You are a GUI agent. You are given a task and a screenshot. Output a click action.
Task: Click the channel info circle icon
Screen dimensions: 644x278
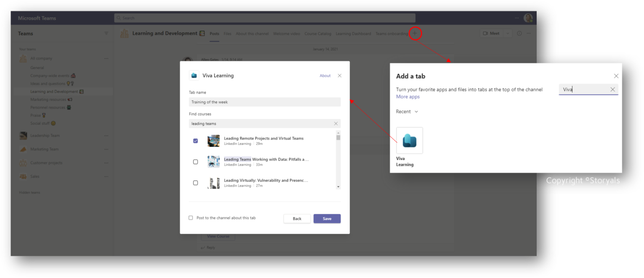[519, 33]
